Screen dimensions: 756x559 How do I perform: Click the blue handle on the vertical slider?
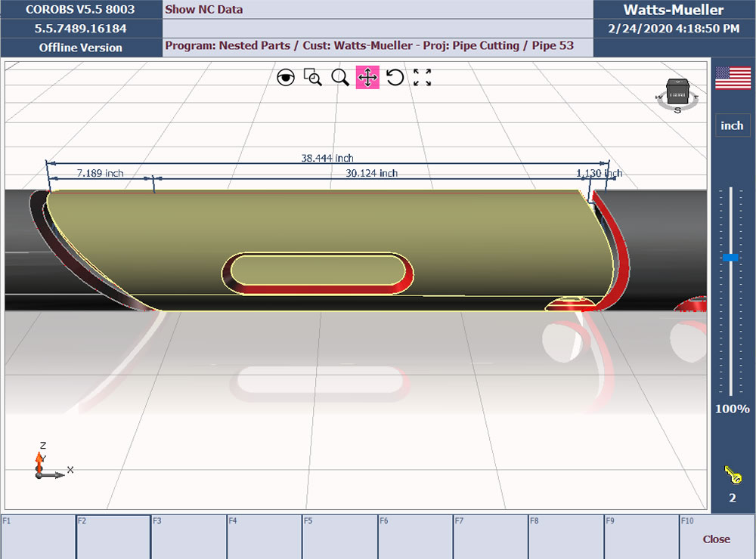point(730,258)
